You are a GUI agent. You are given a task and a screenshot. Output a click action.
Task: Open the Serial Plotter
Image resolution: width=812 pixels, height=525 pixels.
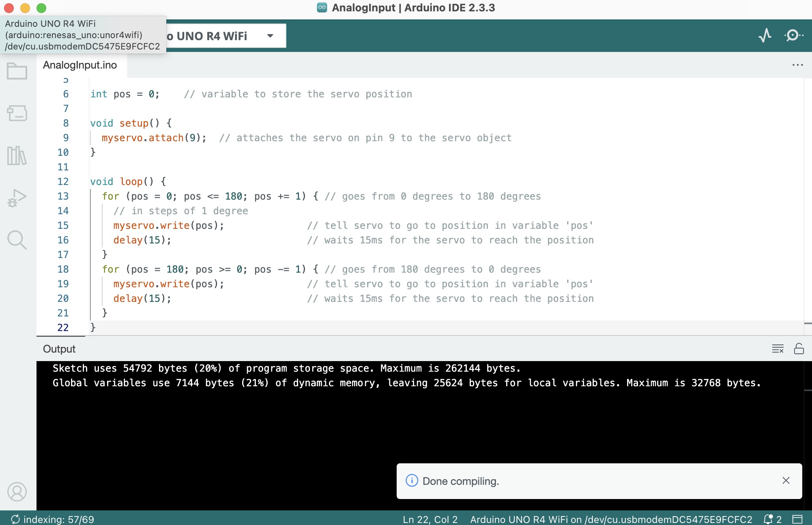[x=765, y=36]
